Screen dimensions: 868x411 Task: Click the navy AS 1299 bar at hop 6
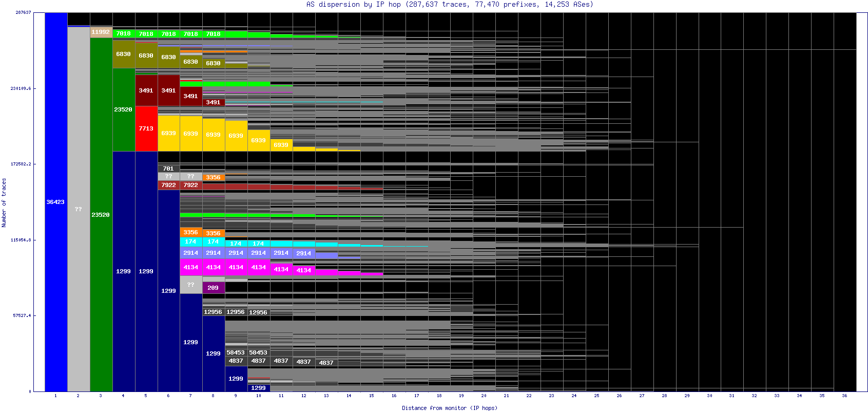(169, 291)
